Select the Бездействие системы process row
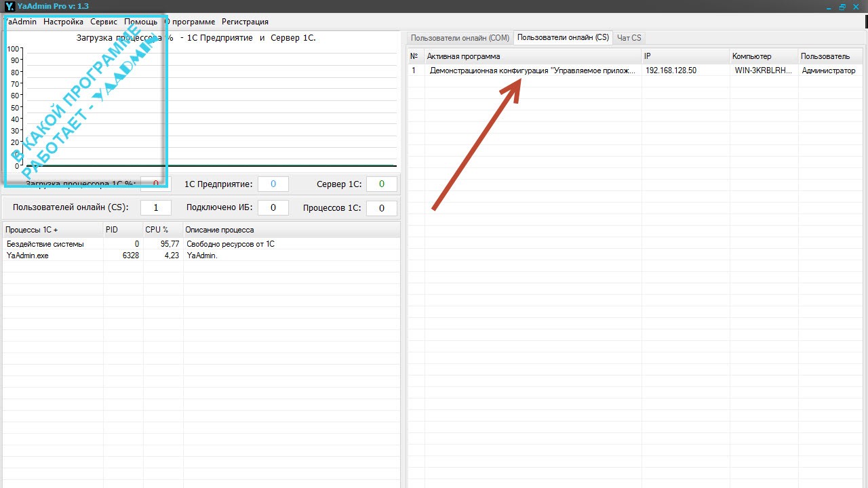The width and height of the screenshot is (868, 488). tap(45, 244)
